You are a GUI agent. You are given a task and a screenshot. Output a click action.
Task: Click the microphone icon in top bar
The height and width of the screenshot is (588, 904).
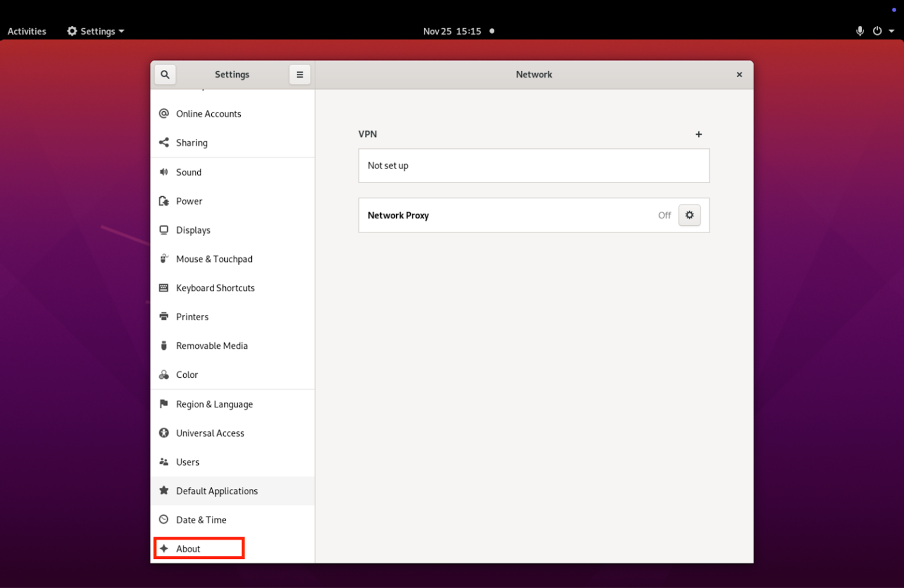click(860, 31)
